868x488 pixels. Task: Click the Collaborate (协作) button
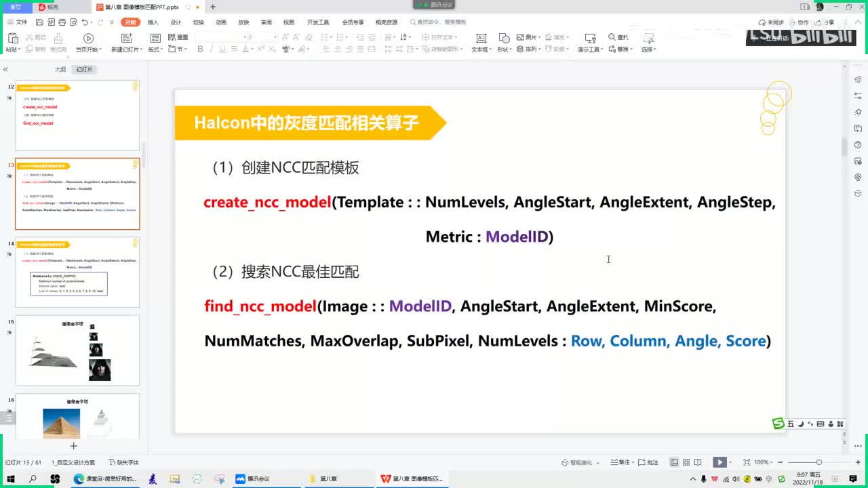pos(799,22)
